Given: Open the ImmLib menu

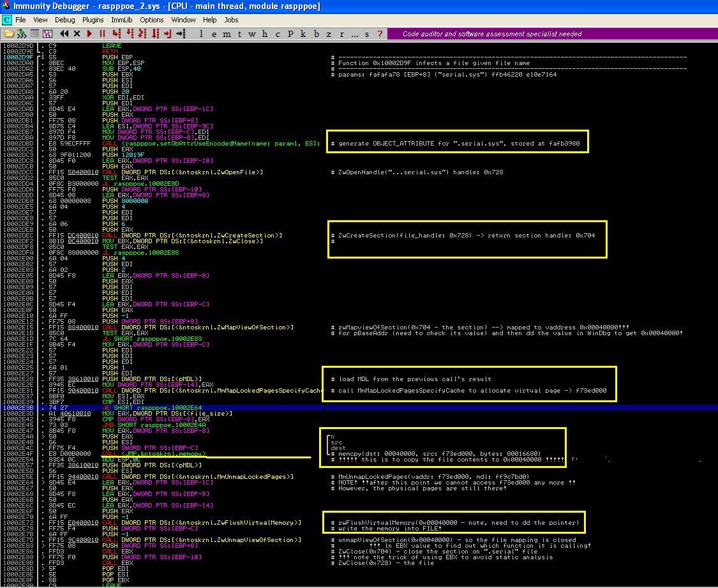Looking at the screenshot, I should (122, 20).
